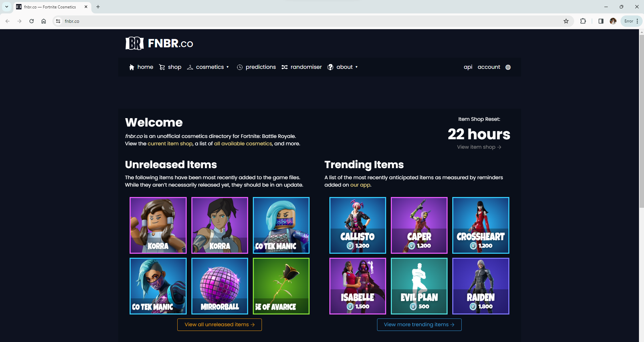This screenshot has height=342, width=644.
Task: Open the Callisto trending item card
Action: coord(358,225)
